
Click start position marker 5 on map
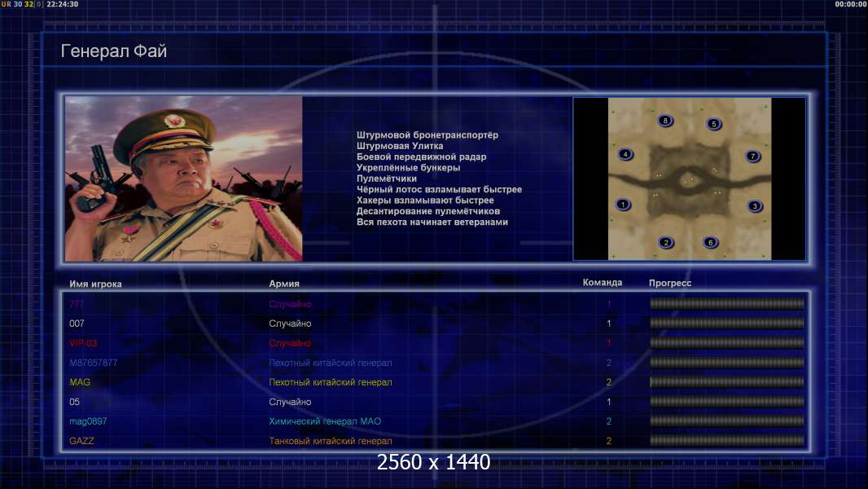(x=714, y=124)
